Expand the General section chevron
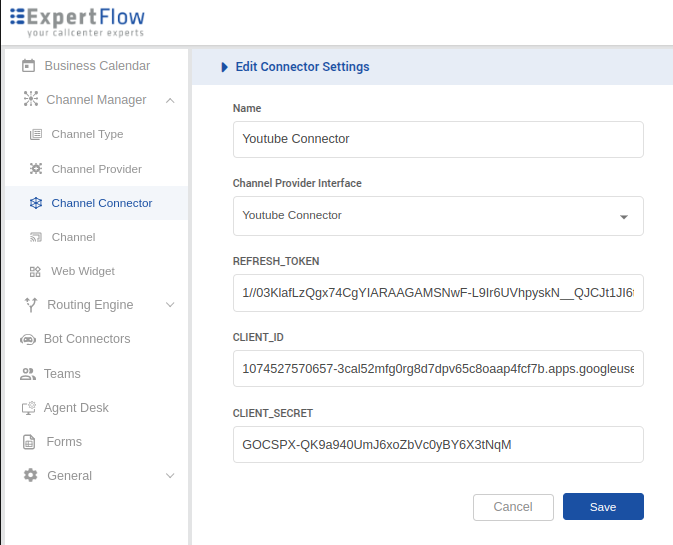Screen dimensions: 673x545 point(170,476)
